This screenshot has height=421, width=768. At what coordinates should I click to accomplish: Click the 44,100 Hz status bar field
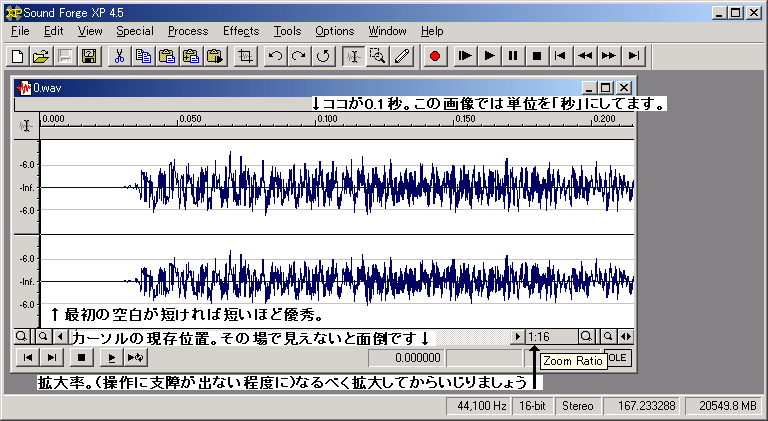(478, 406)
